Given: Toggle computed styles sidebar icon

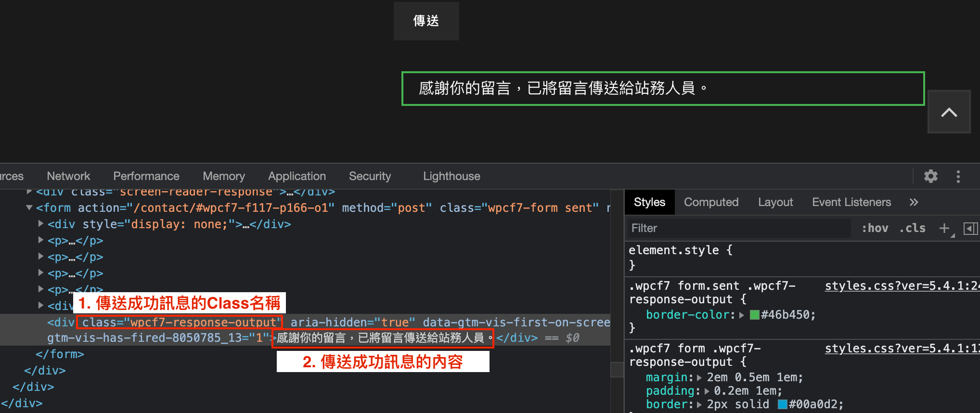Looking at the screenshot, I should [970, 228].
